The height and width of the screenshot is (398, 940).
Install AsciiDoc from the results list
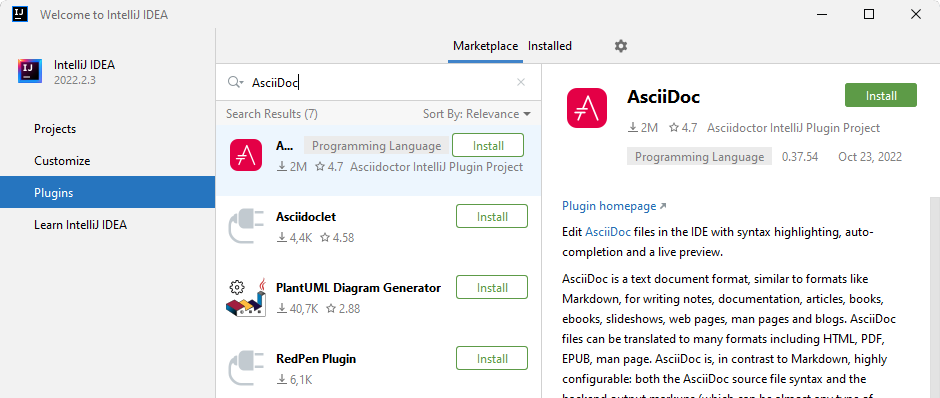pos(488,146)
